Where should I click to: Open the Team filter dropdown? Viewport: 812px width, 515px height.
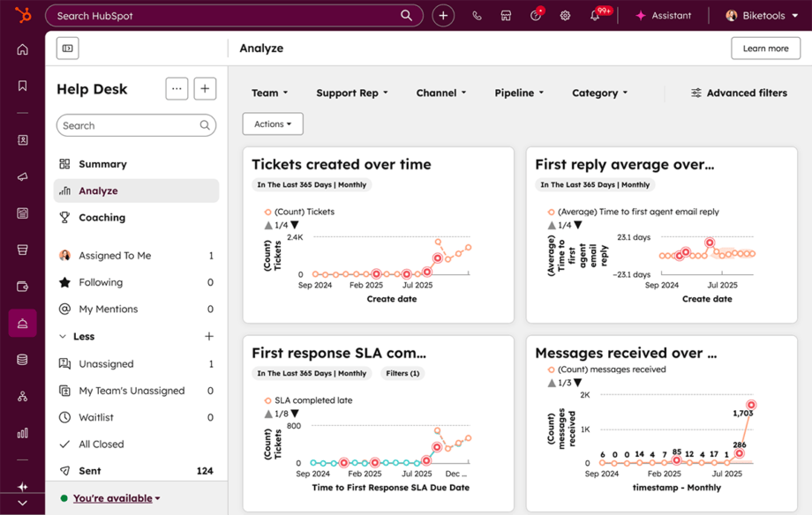269,93
